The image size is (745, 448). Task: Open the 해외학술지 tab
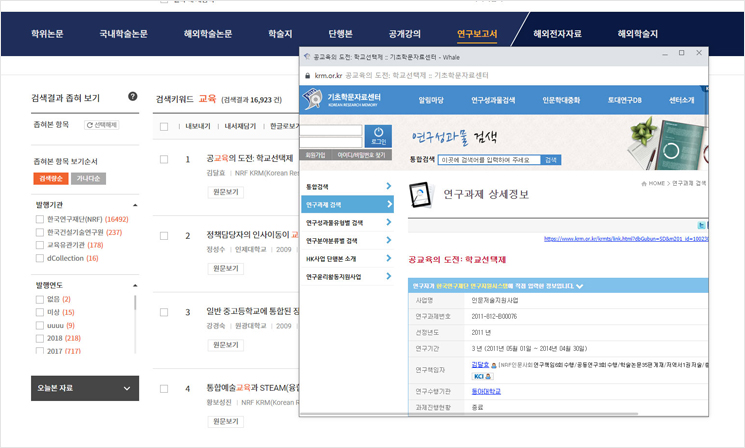point(638,34)
